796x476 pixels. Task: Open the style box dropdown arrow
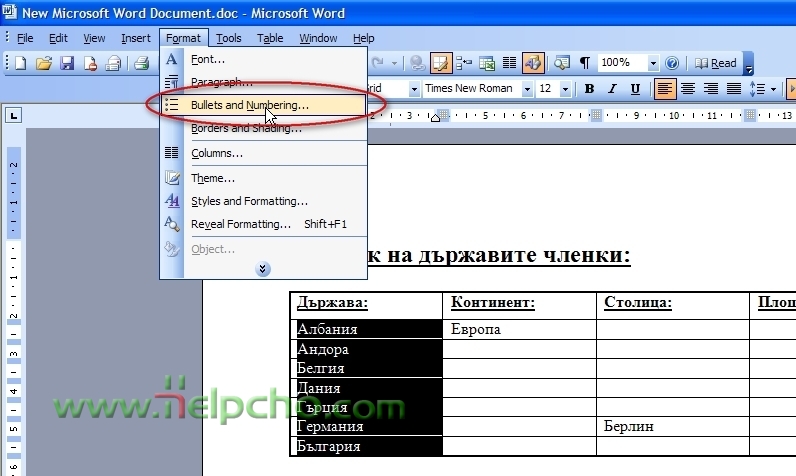coord(414,89)
